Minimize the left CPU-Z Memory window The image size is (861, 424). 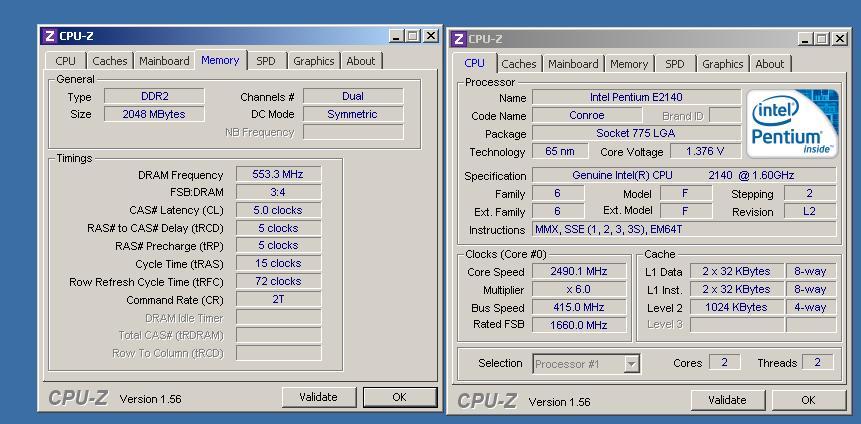397,36
